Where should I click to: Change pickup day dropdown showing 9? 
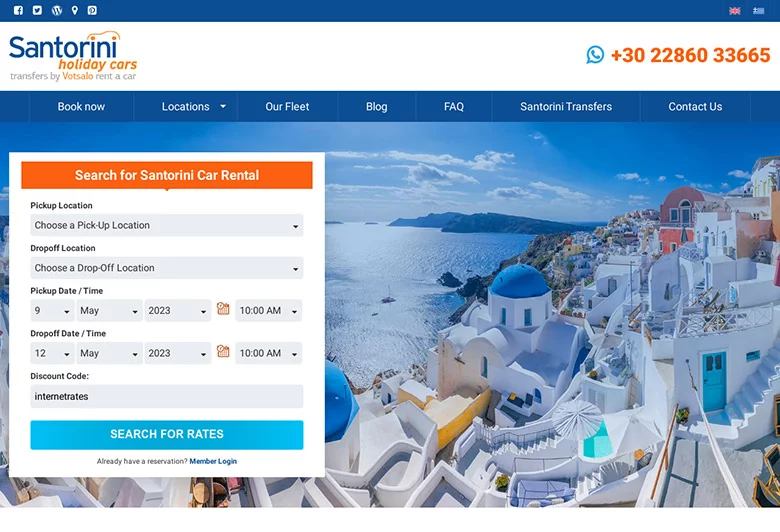pyautogui.click(x=52, y=311)
